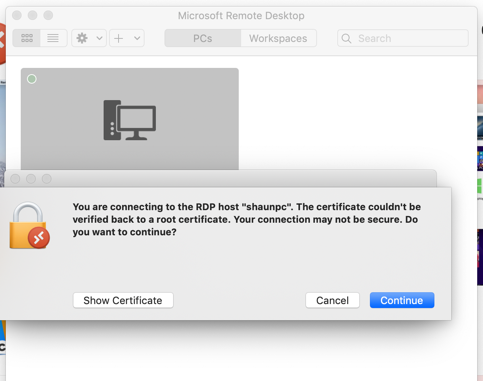Switch to grid view of PCs
Viewport: 483px width, 381px height.
(x=27, y=38)
